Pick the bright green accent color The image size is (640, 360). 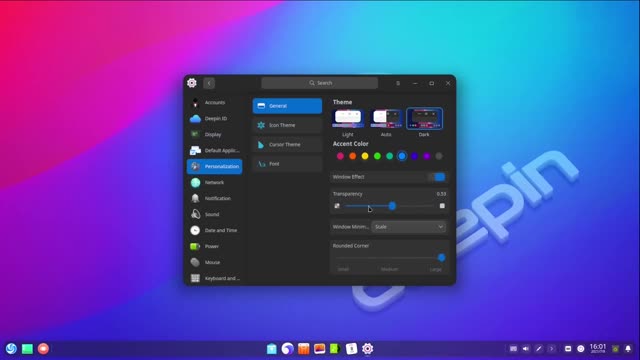[377, 156]
